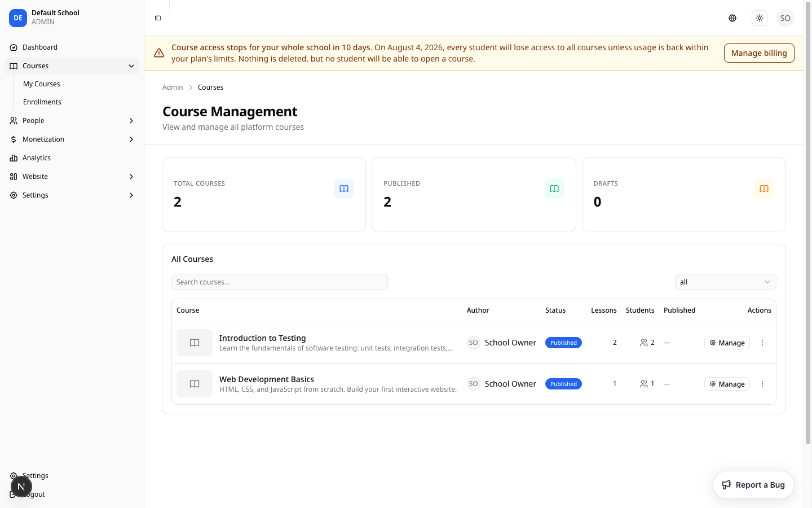Click the Admin breadcrumb link
Viewport: 812px width, 508px height.
[x=173, y=87]
